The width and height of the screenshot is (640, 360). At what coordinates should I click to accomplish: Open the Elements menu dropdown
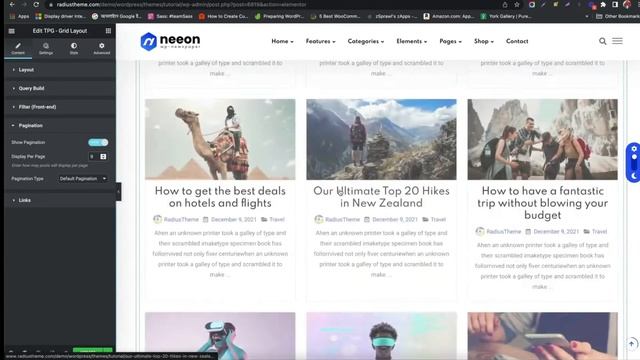[x=412, y=41]
